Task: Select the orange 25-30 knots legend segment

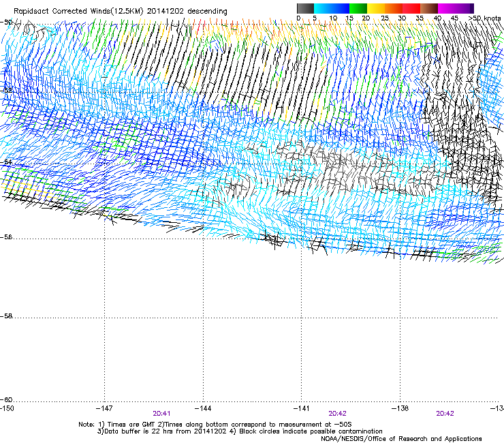Action: [x=394, y=8]
